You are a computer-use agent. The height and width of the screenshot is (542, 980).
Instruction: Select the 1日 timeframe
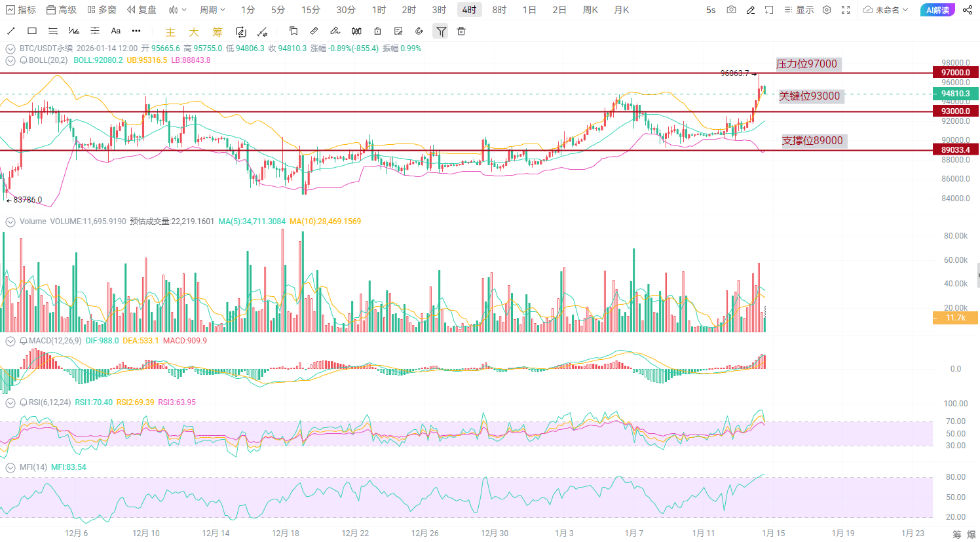coord(529,10)
